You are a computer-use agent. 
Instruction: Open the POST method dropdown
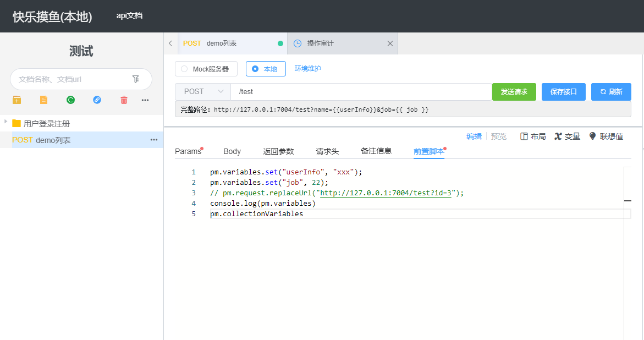click(202, 91)
